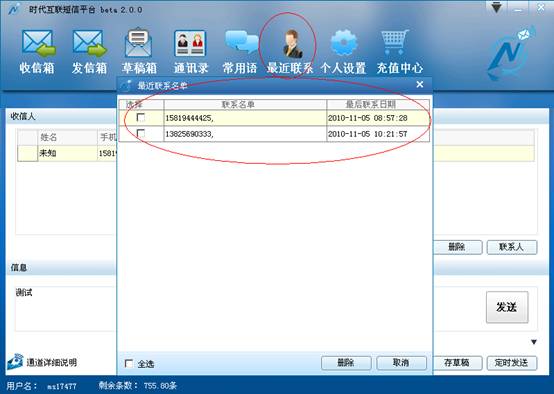Open the 个人设置 gear icon
Image resolution: width=554 pixels, height=394 pixels.
tap(343, 43)
